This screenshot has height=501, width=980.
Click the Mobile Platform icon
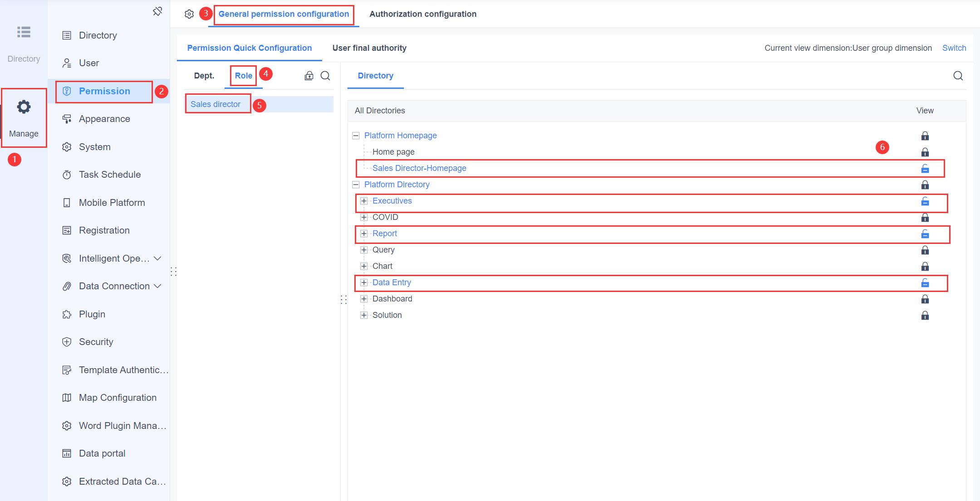(x=67, y=202)
